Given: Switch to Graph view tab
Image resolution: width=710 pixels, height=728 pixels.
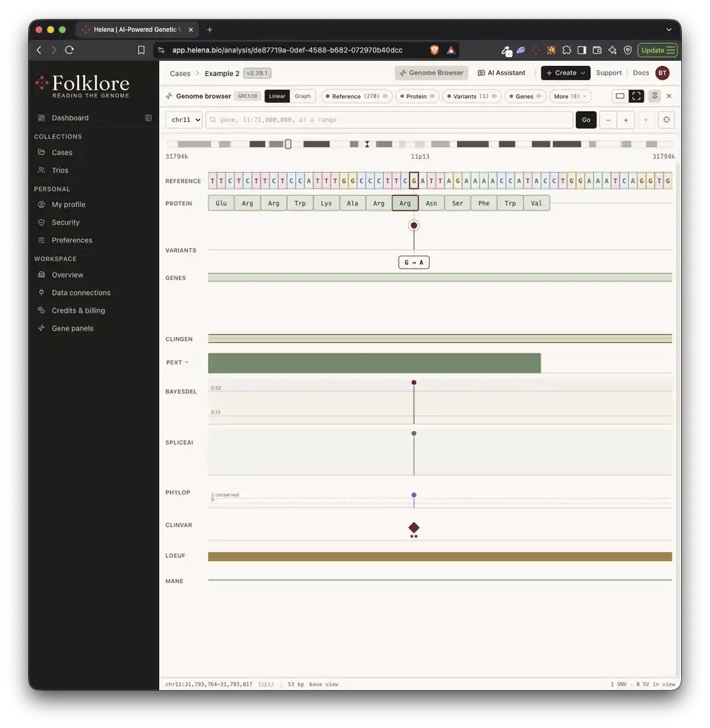Looking at the screenshot, I should click(x=302, y=96).
